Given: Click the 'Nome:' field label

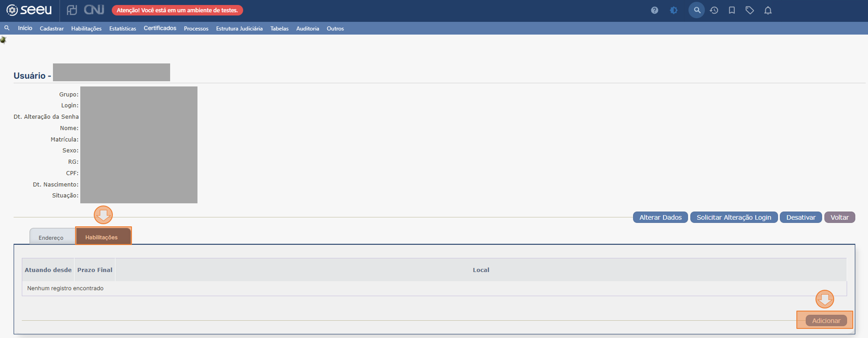Looking at the screenshot, I should tap(69, 128).
